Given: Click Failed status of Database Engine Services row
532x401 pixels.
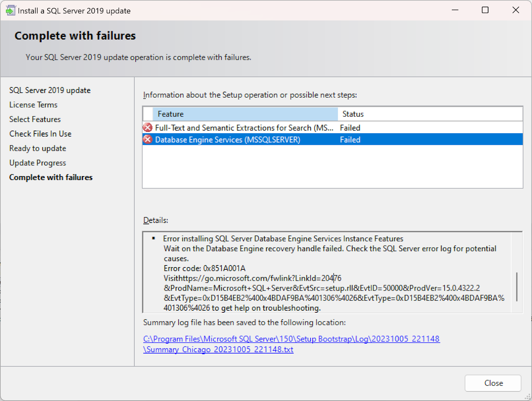Looking at the screenshot, I should (x=350, y=140).
